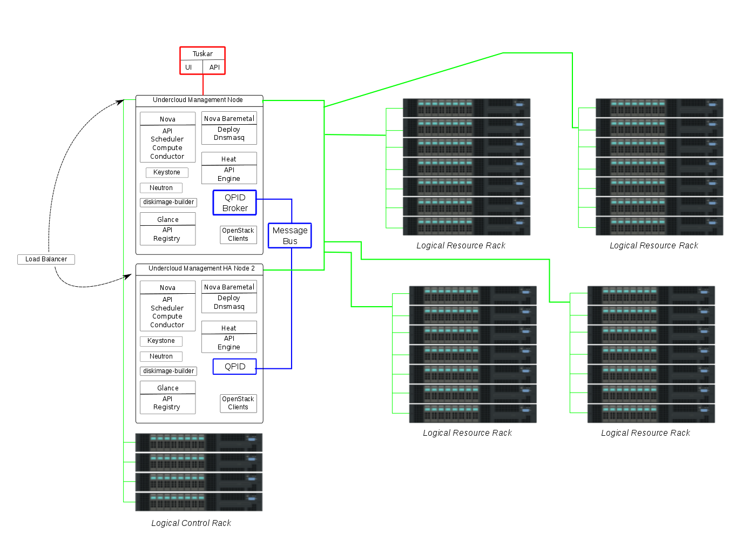Click the Tuskar title in the red box
This screenshot has width=756, height=540.
[x=202, y=53]
